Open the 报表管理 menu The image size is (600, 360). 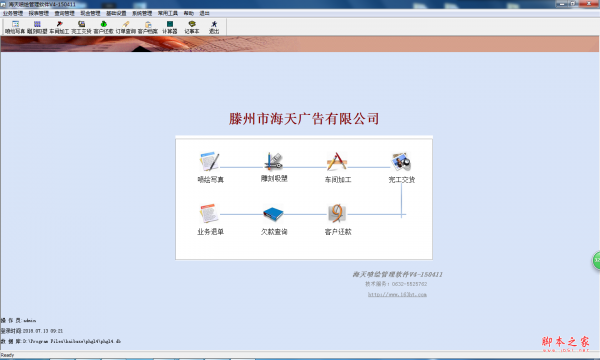pos(39,13)
